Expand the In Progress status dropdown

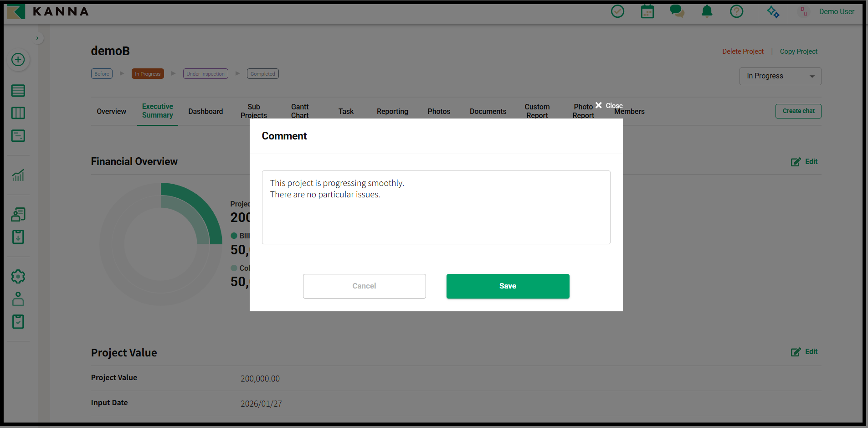780,76
